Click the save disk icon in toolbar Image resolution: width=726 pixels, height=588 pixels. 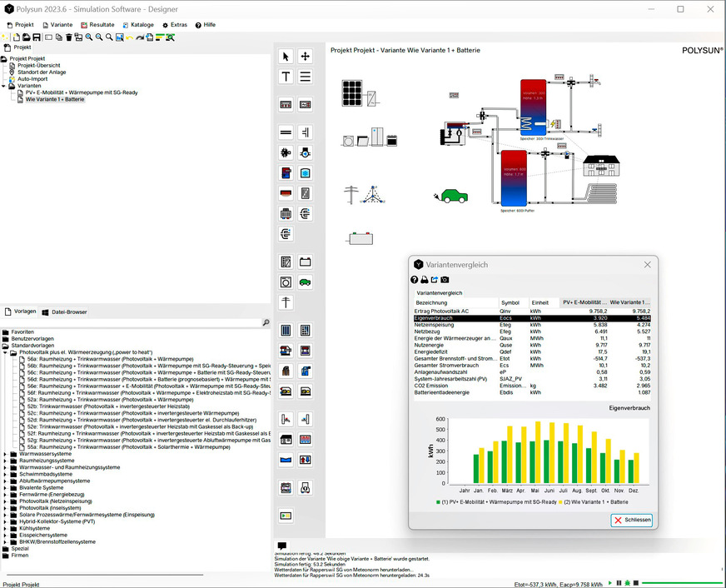point(37,37)
